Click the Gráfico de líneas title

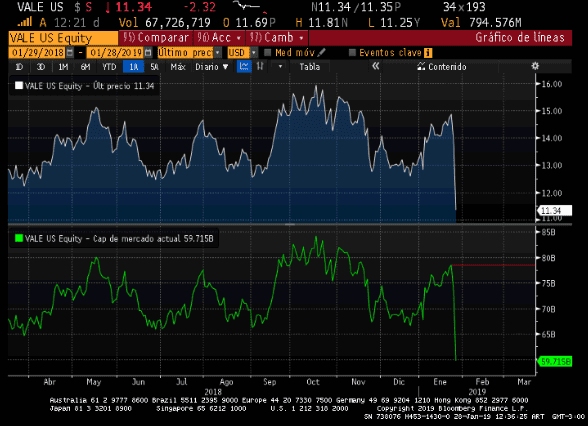[520, 38]
